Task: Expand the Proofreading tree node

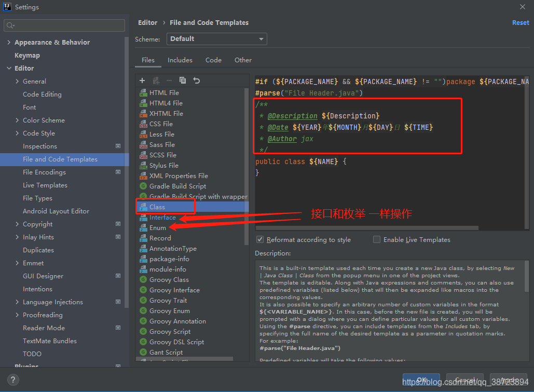Action: [x=17, y=315]
